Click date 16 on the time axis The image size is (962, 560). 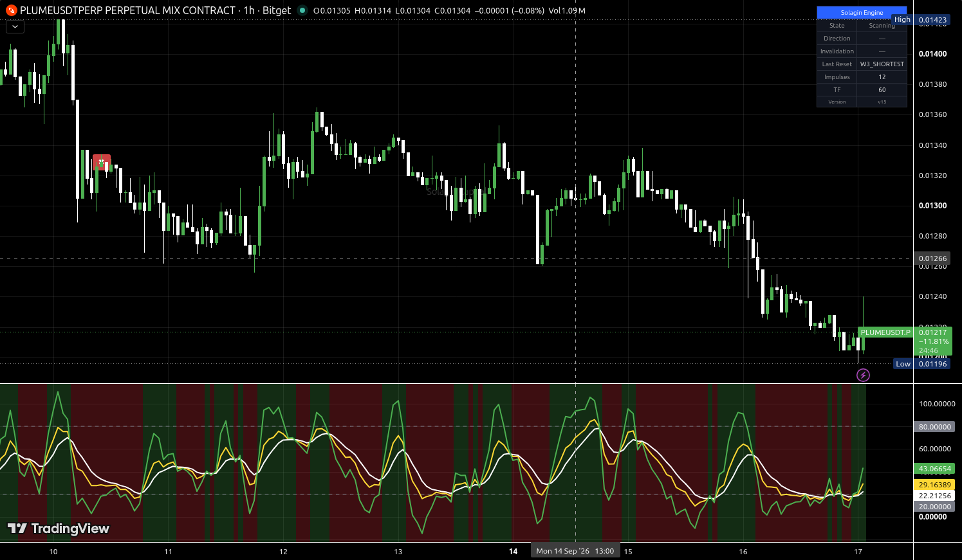[743, 552]
